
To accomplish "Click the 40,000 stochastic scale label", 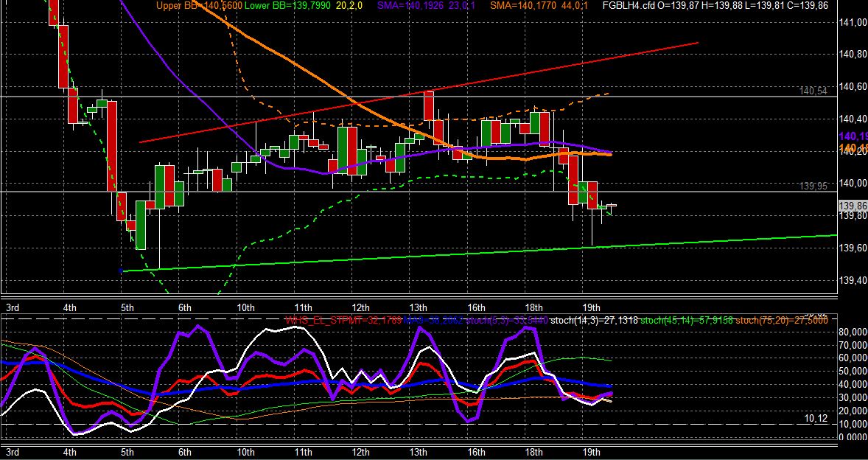I will [853, 385].
